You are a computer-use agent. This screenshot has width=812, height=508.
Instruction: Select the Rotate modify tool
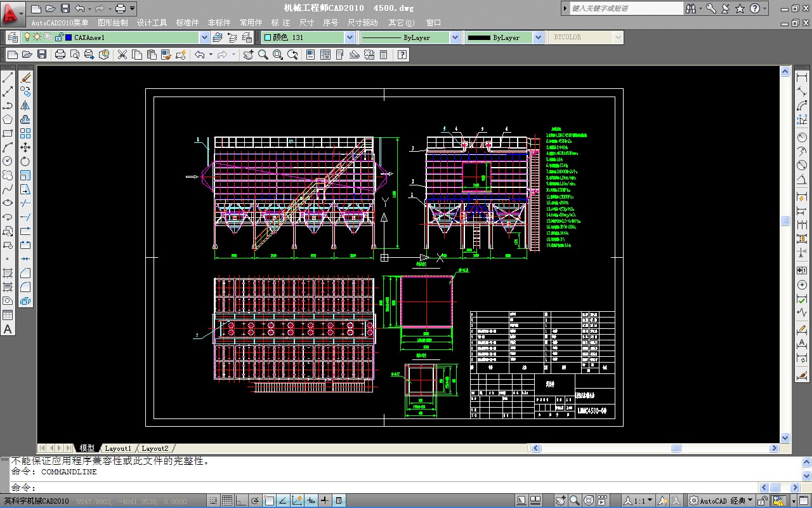[x=25, y=161]
